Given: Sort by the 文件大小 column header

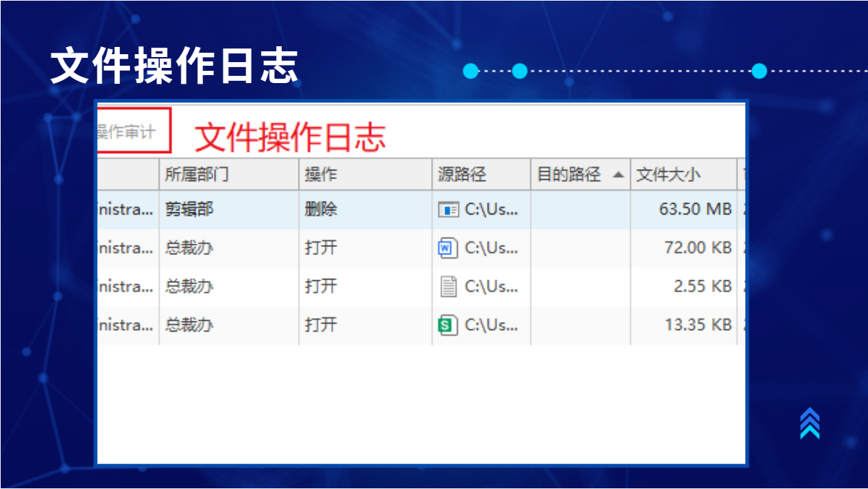Looking at the screenshot, I should [x=669, y=175].
